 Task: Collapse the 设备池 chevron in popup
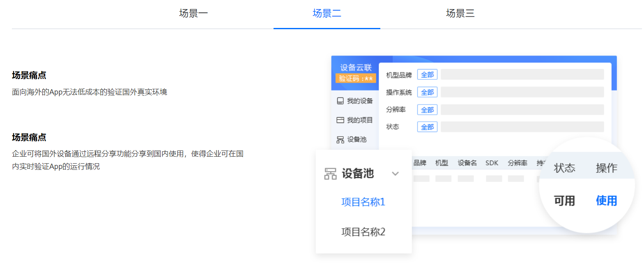(395, 174)
